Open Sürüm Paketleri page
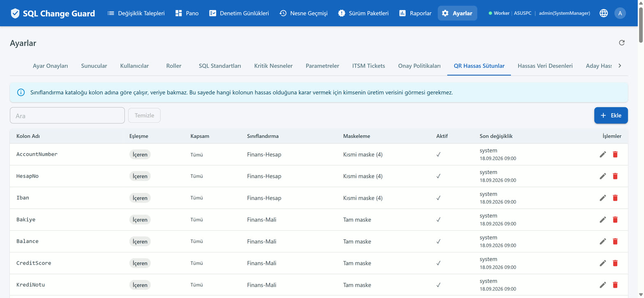Viewport: 644px width, 298px height. [363, 13]
